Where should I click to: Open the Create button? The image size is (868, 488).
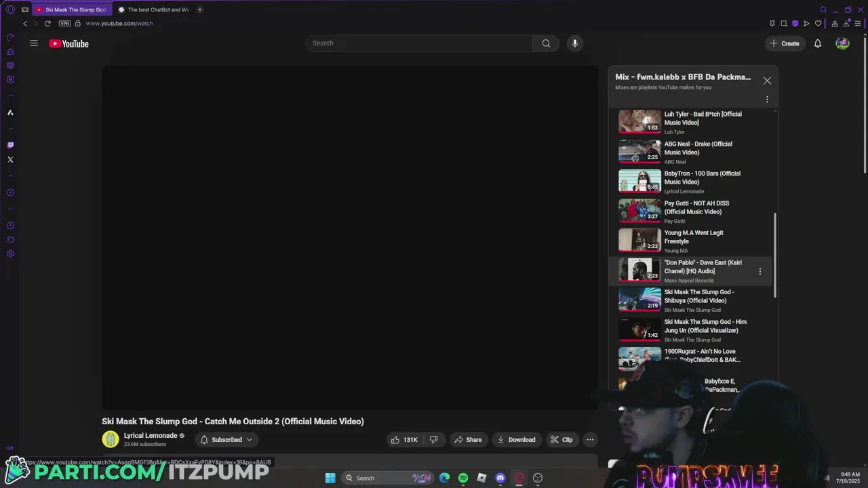tap(784, 43)
